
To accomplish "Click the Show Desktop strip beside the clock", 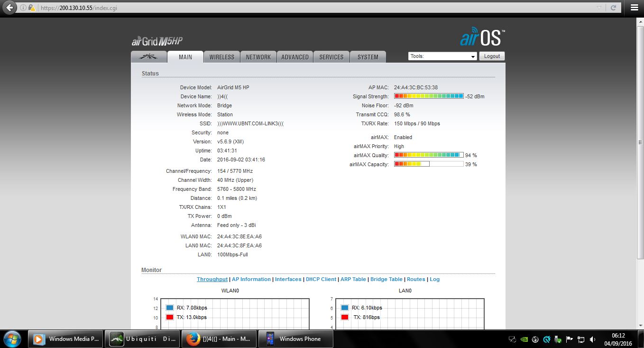I will click(x=640, y=339).
